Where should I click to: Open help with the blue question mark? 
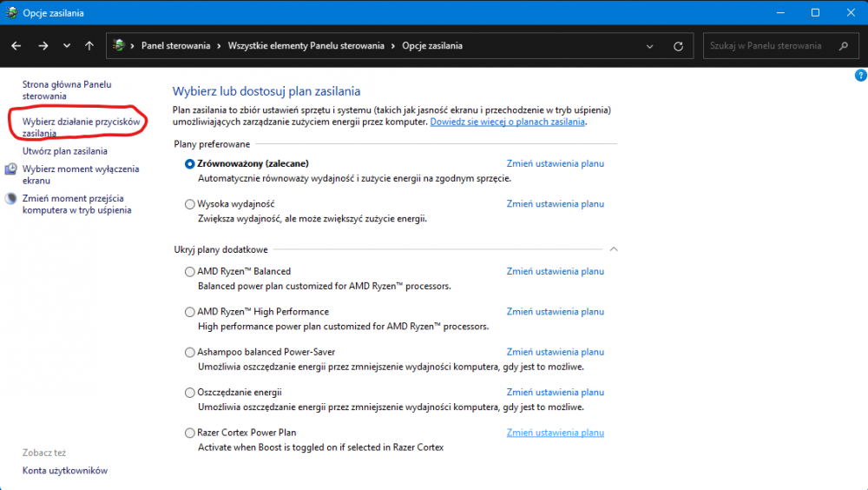click(860, 76)
